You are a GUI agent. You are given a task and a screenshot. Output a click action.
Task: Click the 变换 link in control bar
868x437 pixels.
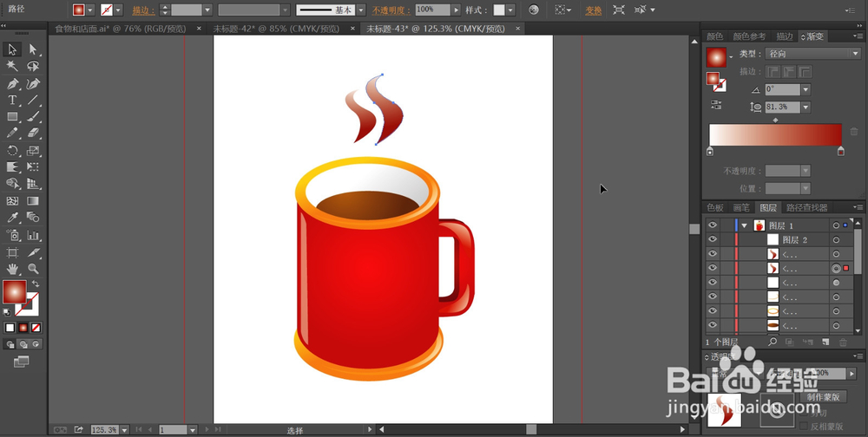click(594, 10)
